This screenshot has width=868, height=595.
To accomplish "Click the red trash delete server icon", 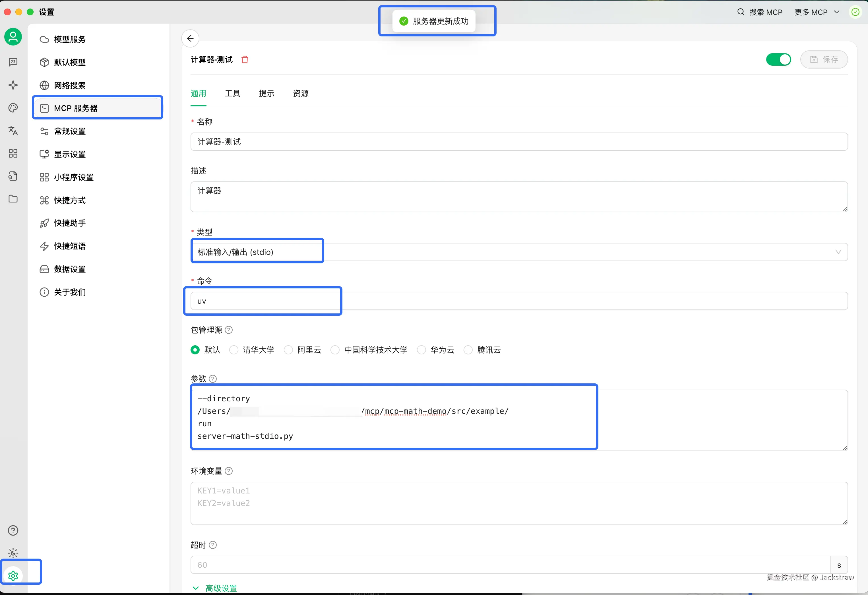I will coord(245,59).
